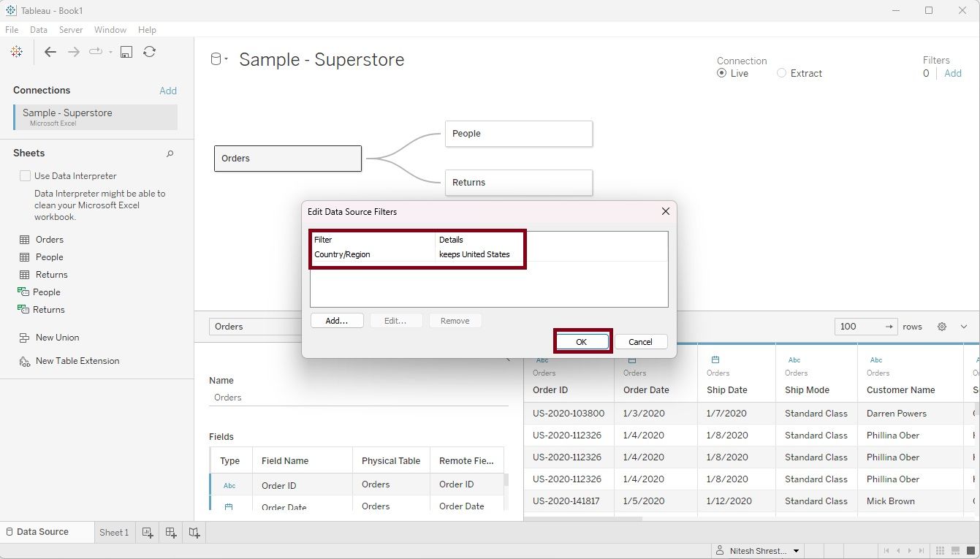980x559 pixels.
Task: Select the Extract connection option
Action: point(782,73)
